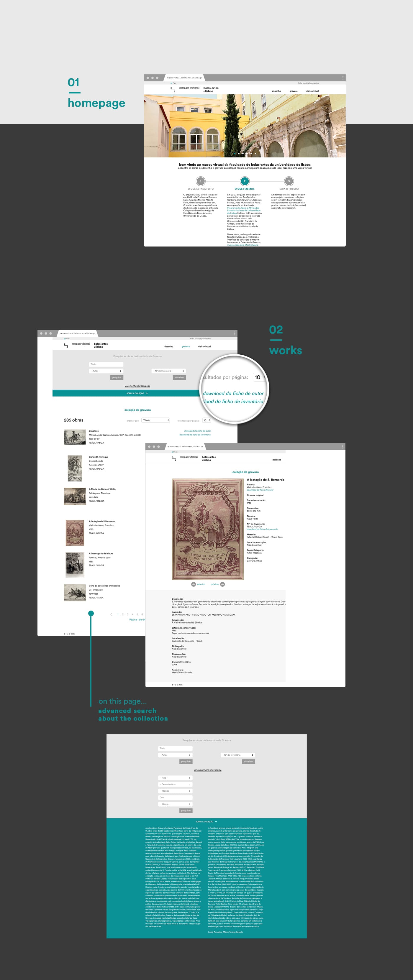
Task: Click 'Mais opções de pesquisa' link
Action: click(x=137, y=386)
